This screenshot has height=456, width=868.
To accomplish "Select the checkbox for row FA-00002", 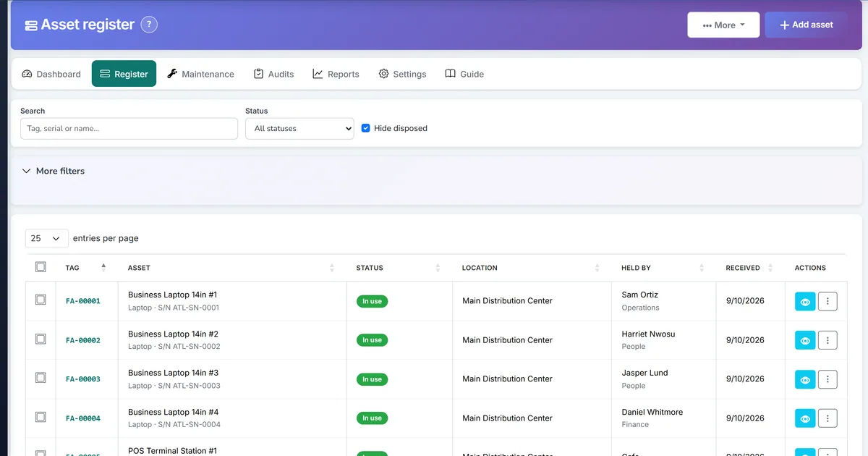I will [41, 339].
